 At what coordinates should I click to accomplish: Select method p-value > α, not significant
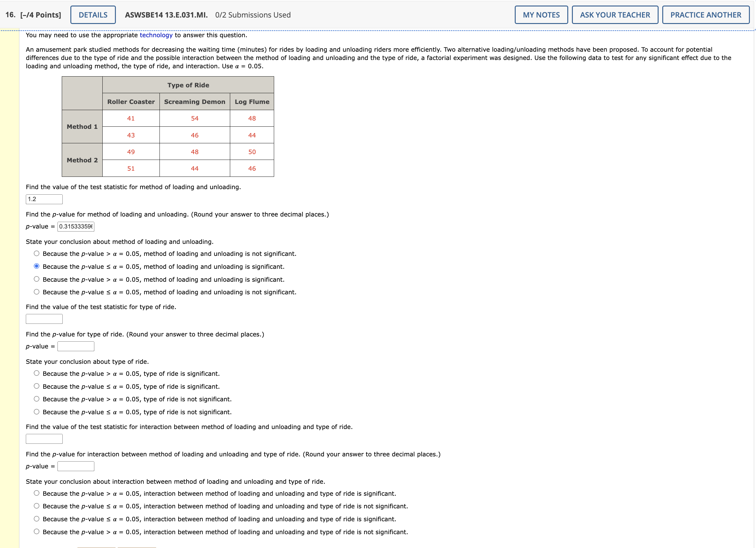[37, 253]
